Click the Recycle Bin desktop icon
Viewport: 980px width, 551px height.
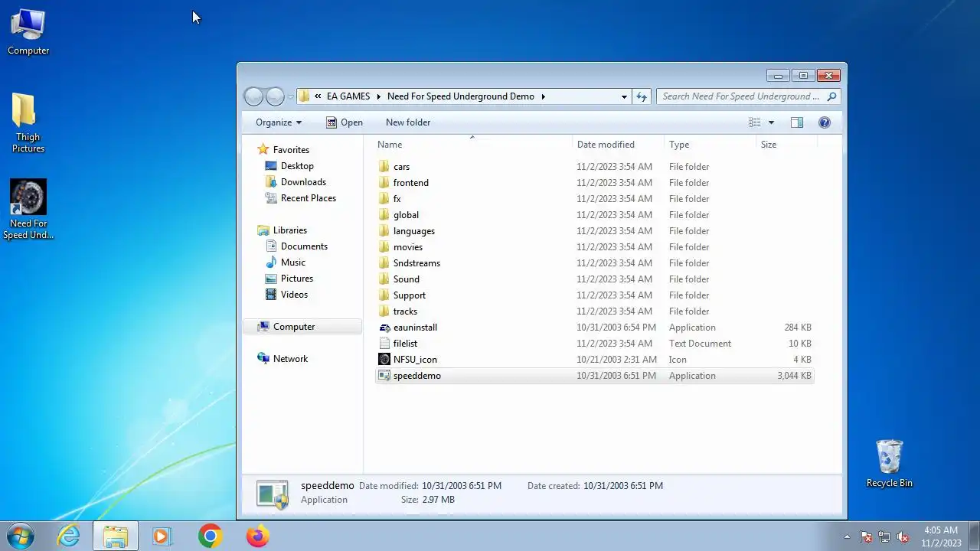[x=890, y=464]
